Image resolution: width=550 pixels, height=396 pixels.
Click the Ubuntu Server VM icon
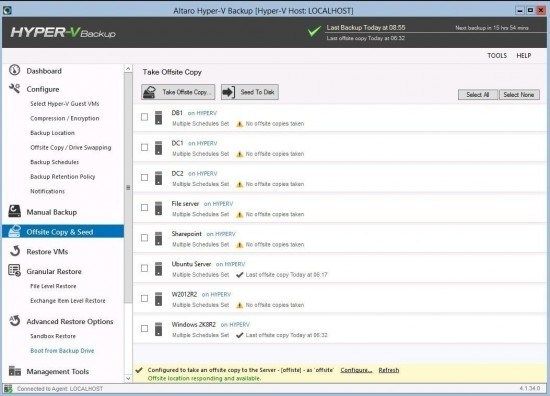coord(159,269)
